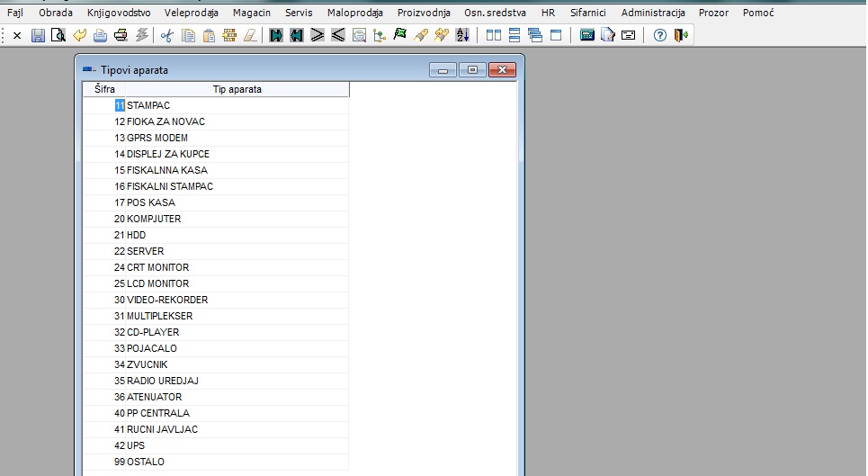
Task: Maximize the Tipovi aparata window
Action: pyautogui.click(x=471, y=69)
